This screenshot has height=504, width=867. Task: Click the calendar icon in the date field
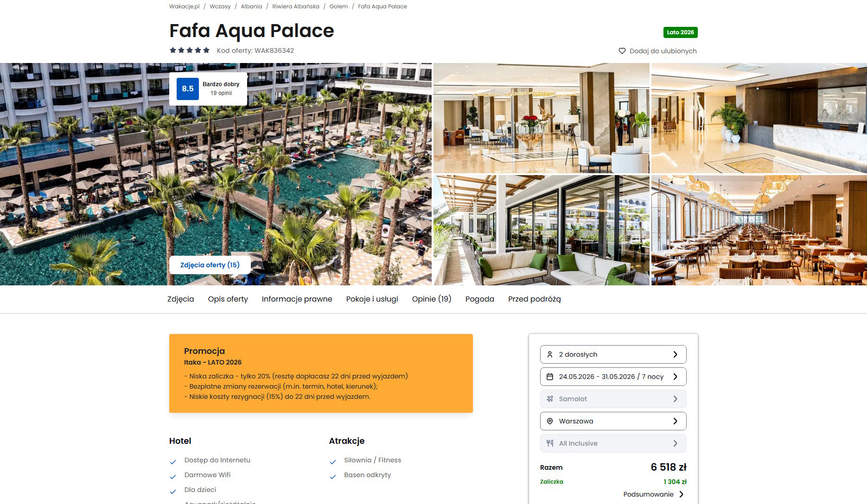tap(550, 377)
